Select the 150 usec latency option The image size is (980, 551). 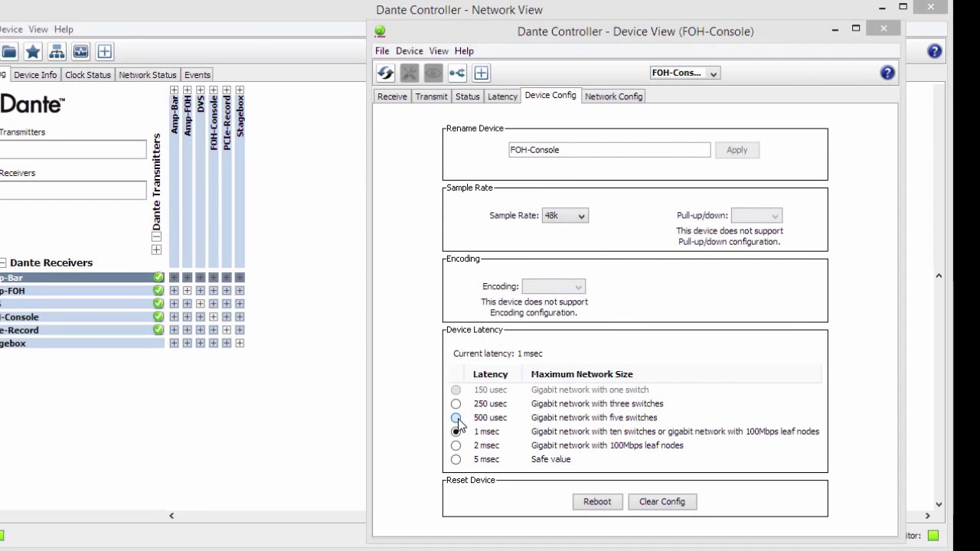[x=456, y=390]
